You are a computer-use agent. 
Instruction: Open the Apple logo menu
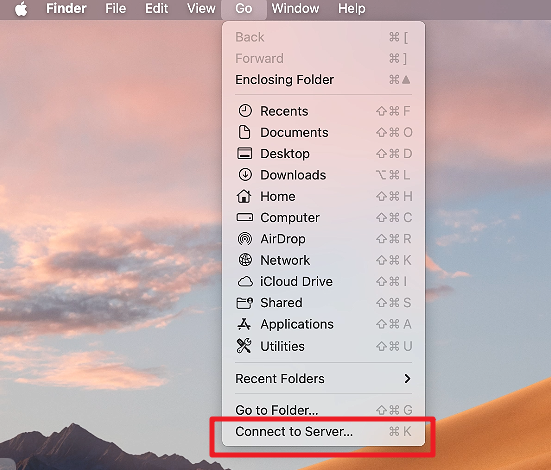(21, 8)
